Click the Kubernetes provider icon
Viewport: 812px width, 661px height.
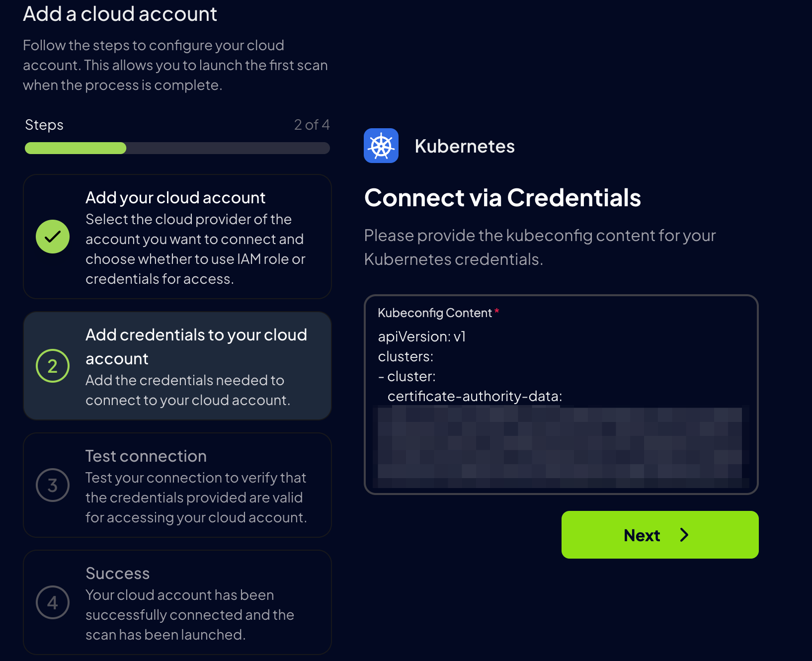(381, 146)
